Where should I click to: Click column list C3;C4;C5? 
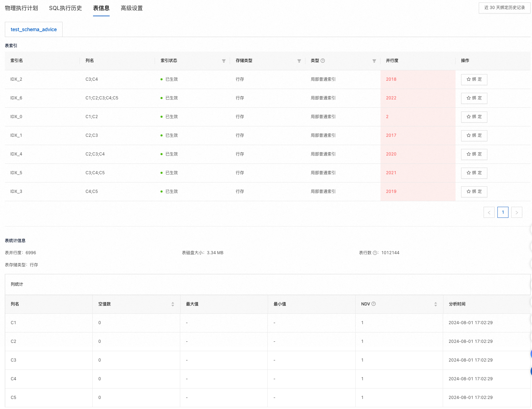pyautogui.click(x=95, y=173)
